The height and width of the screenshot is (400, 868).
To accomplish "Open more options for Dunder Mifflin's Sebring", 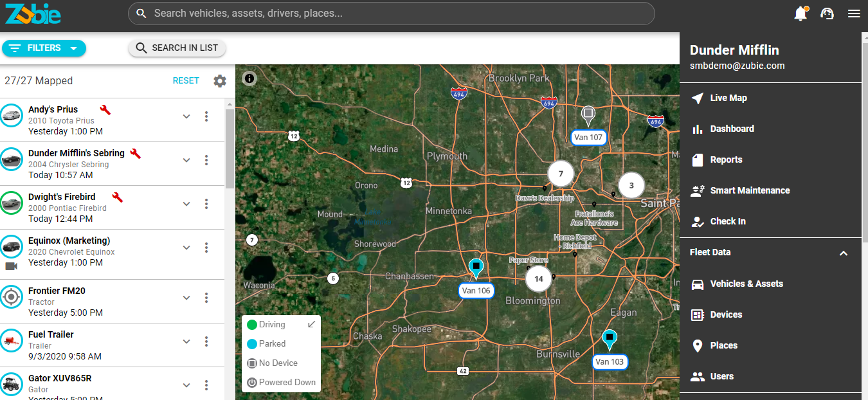I will click(x=206, y=160).
